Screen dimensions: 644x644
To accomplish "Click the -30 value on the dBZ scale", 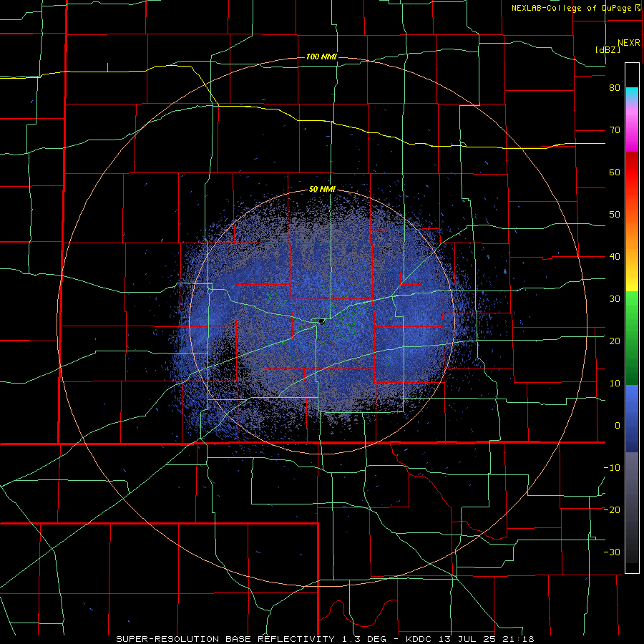I will coord(612,552).
